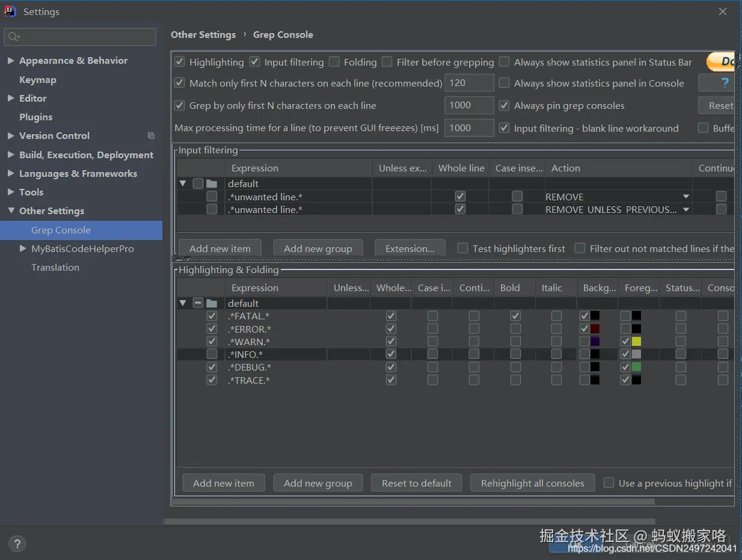Click green foreground swatch of .*DEBUG.* row
Viewport: 742px width, 560px height.
[x=636, y=367]
